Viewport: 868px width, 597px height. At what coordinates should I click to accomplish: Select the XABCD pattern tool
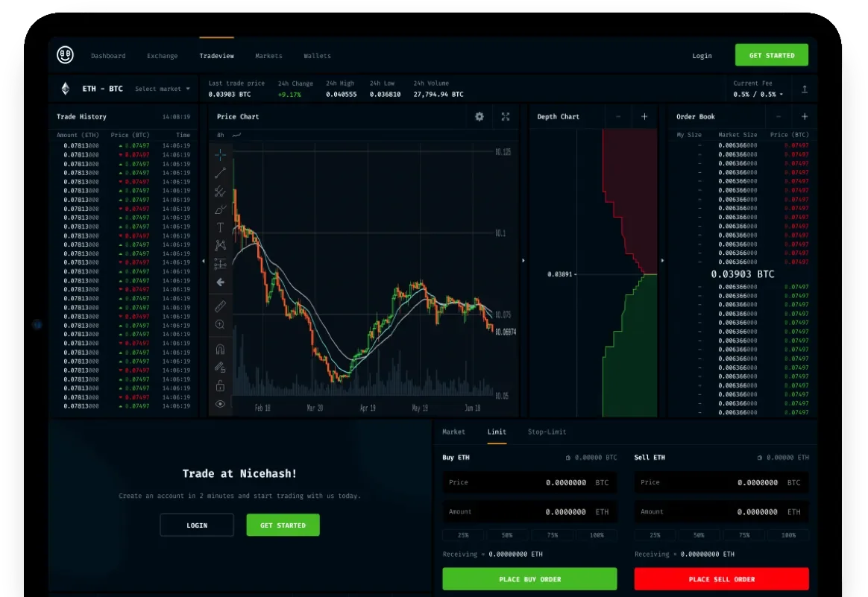click(x=220, y=245)
